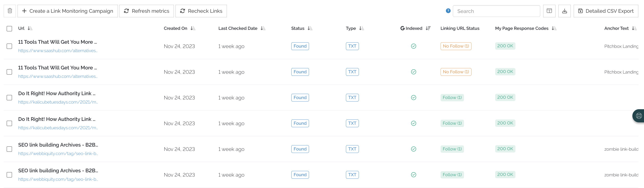Click sort icon beside Created On
This screenshot has width=644, height=188.
(193, 28)
